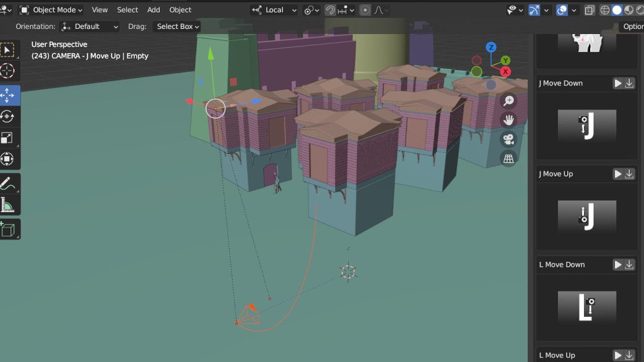Switch to wireframe viewport shading
Screen dimensions: 644x362
tap(605, 11)
